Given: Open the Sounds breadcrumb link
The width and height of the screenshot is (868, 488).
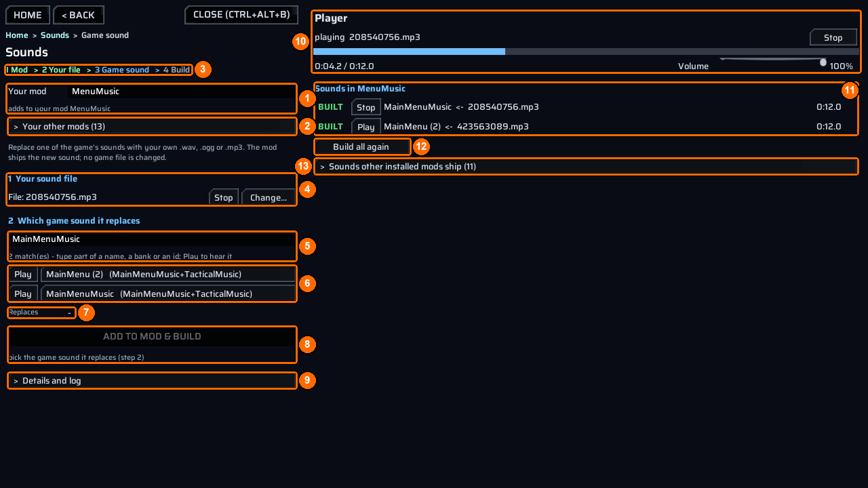Looking at the screenshot, I should [55, 35].
